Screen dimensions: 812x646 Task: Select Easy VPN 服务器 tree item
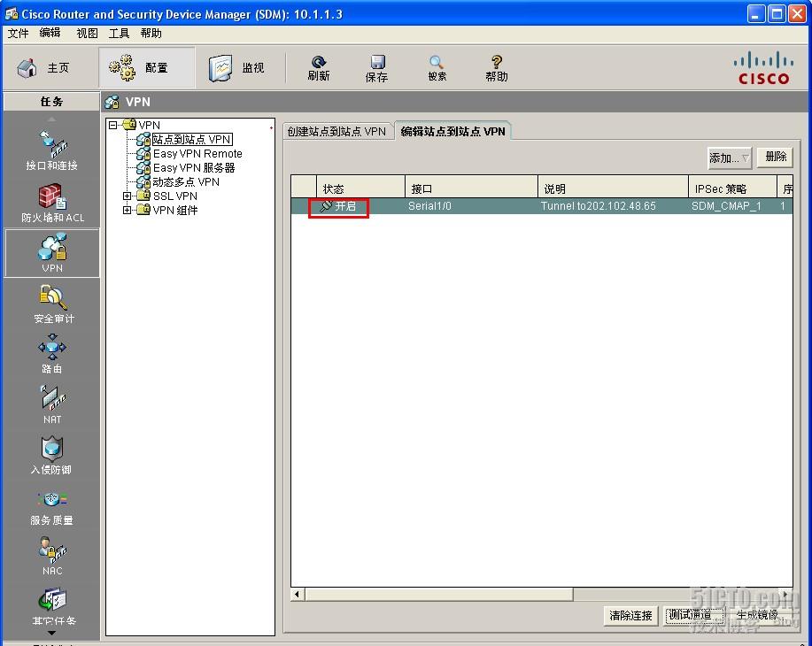(194, 168)
